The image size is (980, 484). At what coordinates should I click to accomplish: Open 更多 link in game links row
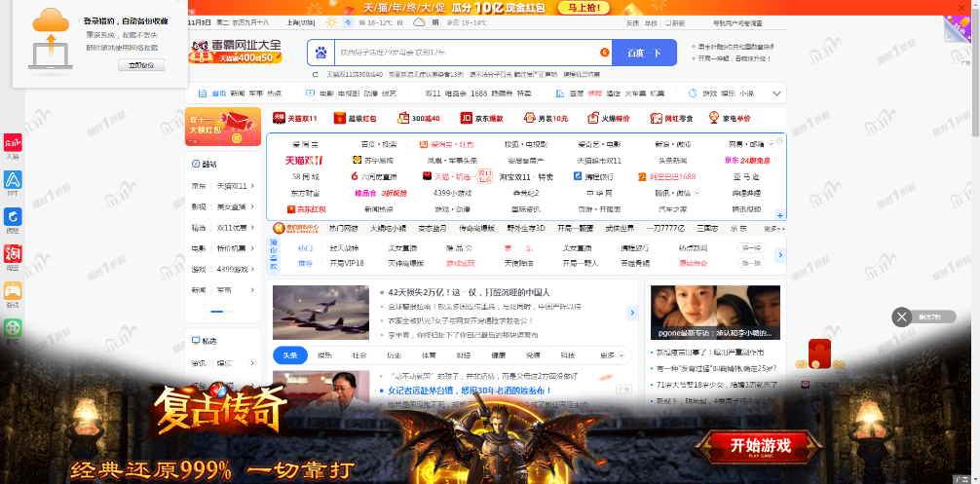(773, 229)
